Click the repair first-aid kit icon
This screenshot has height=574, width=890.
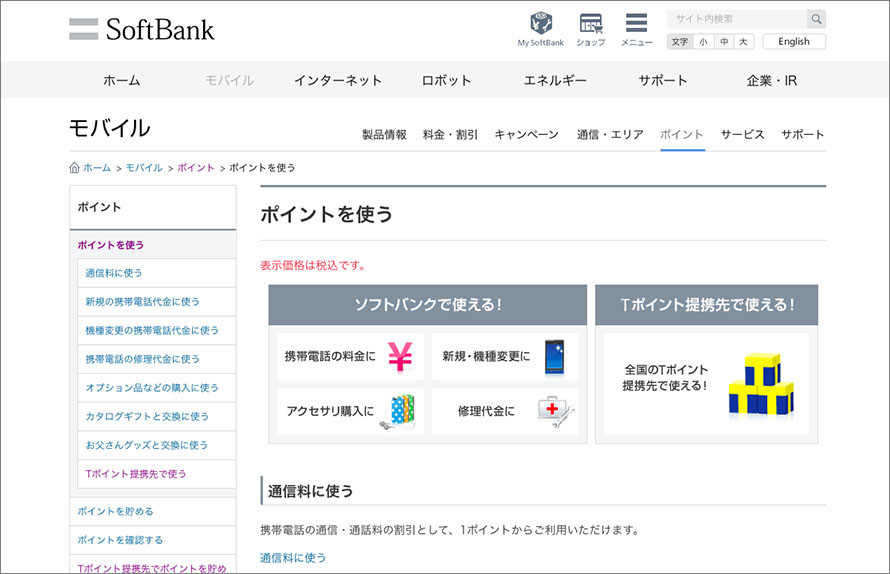coord(556,411)
